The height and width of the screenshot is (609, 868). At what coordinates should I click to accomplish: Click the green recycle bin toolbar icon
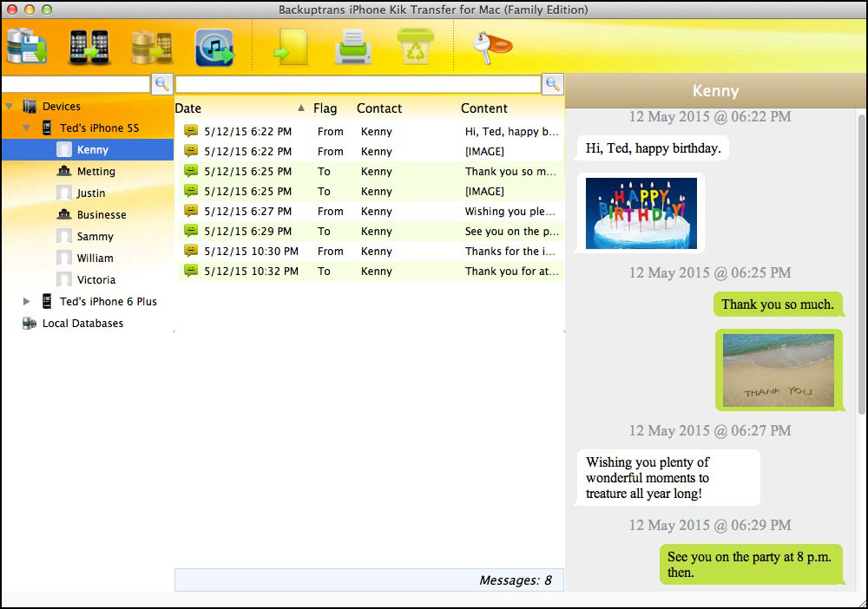pyautogui.click(x=415, y=47)
